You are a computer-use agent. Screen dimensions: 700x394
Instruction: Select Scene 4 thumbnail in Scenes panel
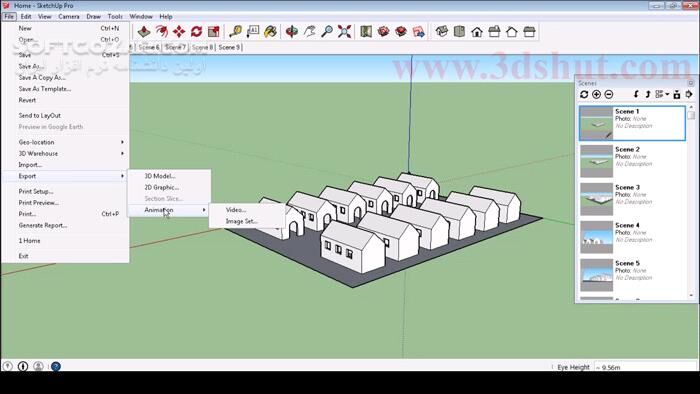(596, 237)
